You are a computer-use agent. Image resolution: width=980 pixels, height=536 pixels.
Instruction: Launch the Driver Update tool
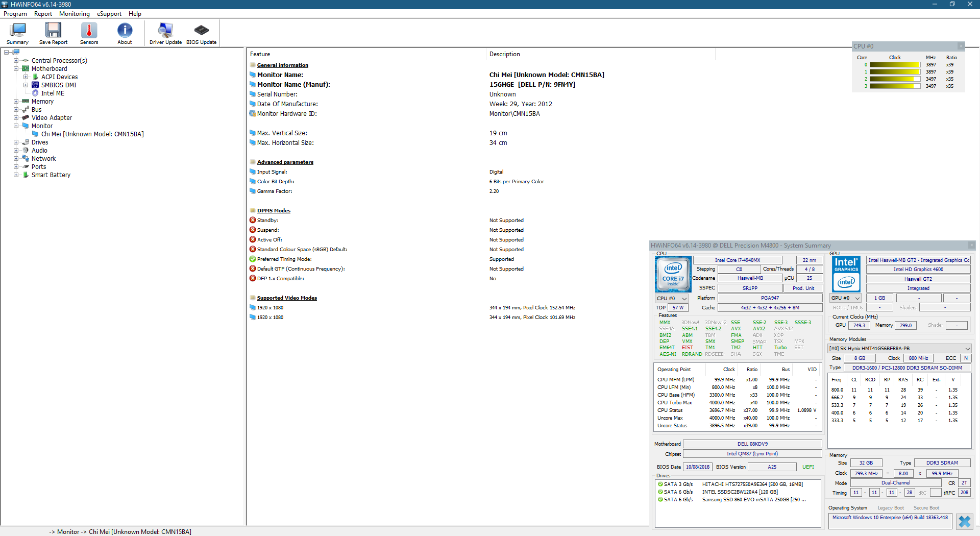pos(165,34)
